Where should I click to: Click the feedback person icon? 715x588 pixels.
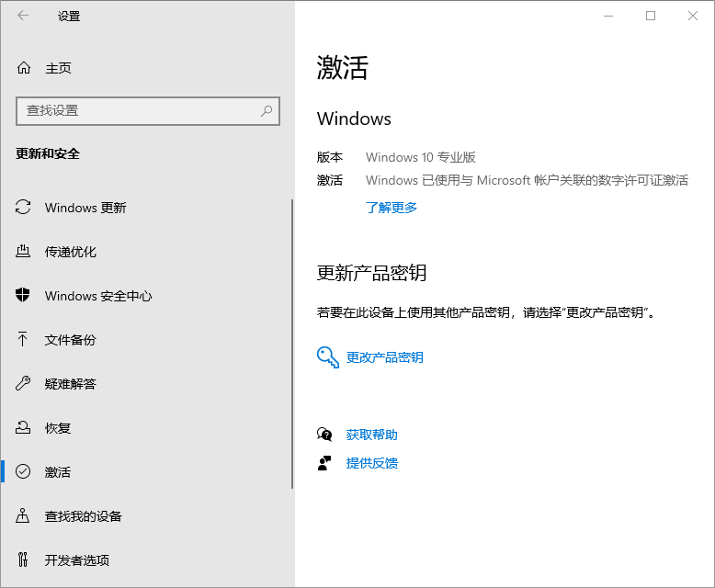click(324, 463)
